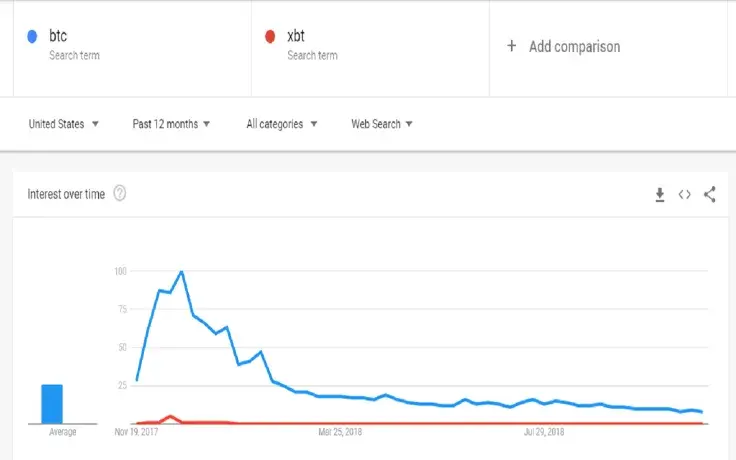
Task: Open the All categories dropdown
Action: tap(281, 124)
